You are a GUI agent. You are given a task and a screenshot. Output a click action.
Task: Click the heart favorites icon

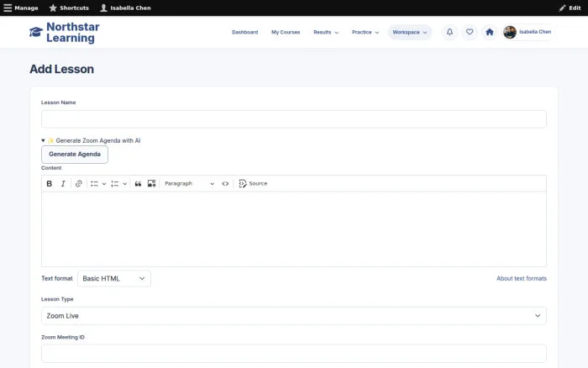(470, 32)
